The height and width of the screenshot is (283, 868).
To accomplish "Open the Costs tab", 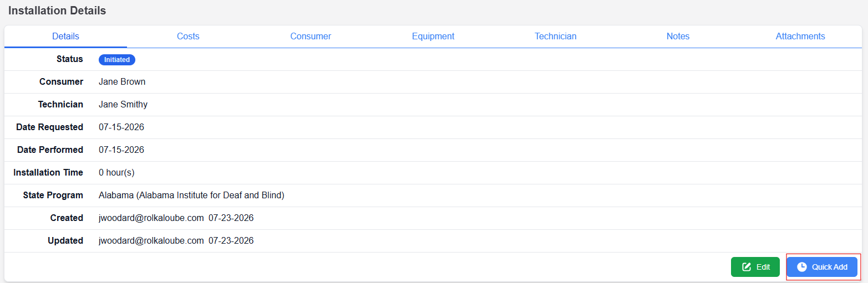I will click(188, 36).
